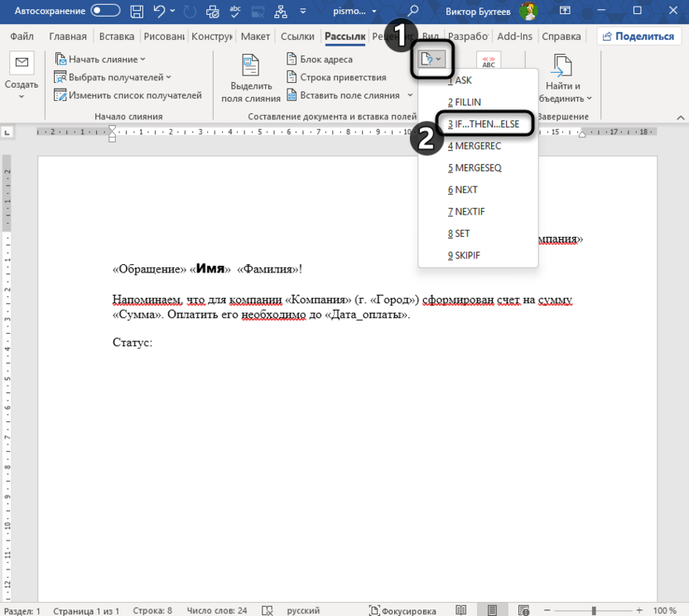Image resolution: width=689 pixels, height=616 pixels.
Task: Open Customize Quick Access Toolbar dropdown
Action: click(303, 11)
